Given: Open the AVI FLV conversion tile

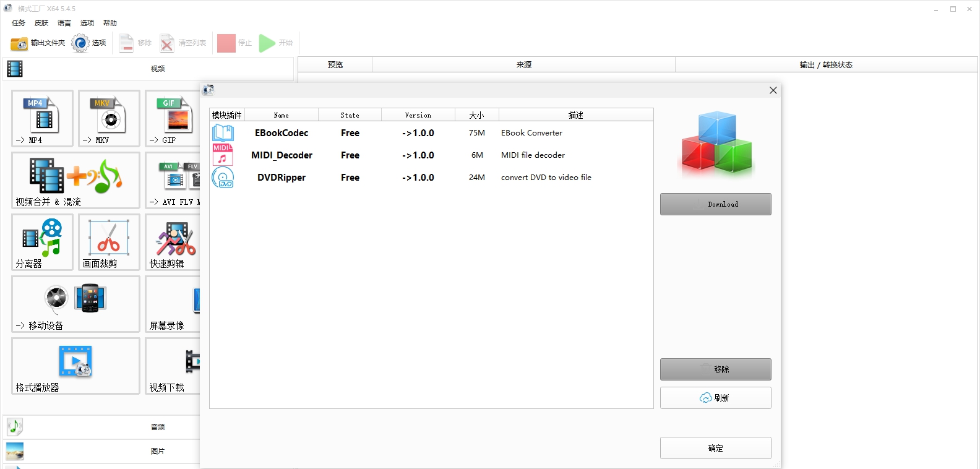Looking at the screenshot, I should tap(173, 180).
